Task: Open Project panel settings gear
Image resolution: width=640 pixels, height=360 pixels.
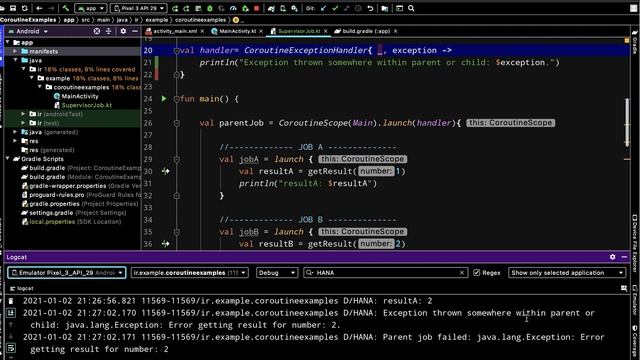Action: click(123, 31)
